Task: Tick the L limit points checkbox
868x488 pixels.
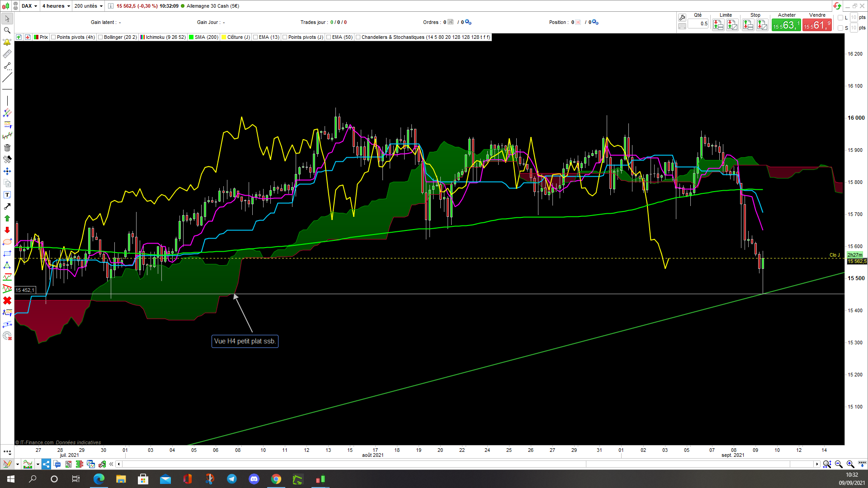Action: (x=840, y=18)
